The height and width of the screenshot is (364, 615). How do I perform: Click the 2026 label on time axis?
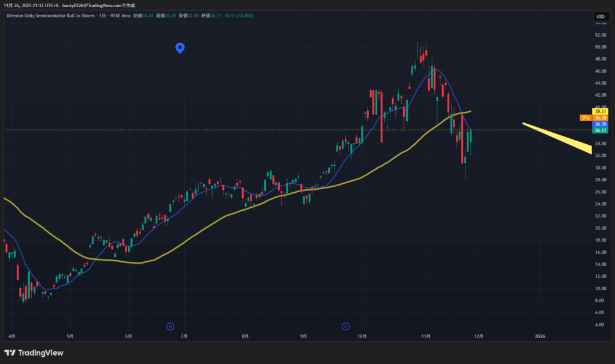click(x=539, y=336)
